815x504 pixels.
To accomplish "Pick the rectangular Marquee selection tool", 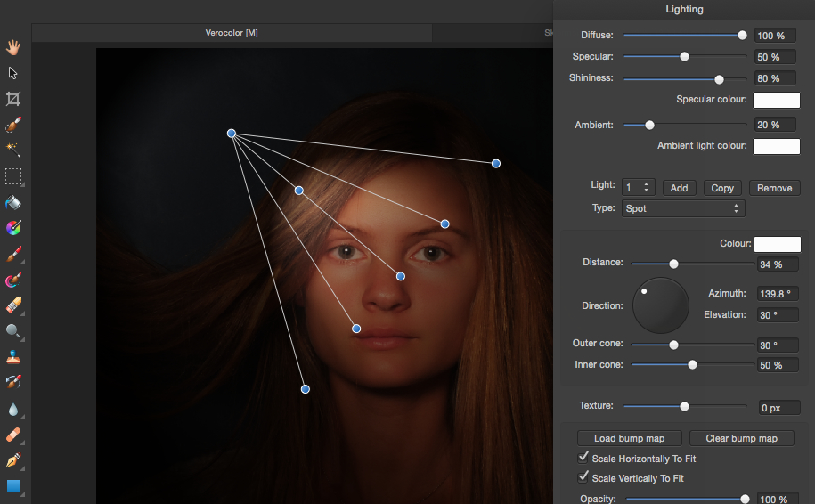I will (13, 176).
